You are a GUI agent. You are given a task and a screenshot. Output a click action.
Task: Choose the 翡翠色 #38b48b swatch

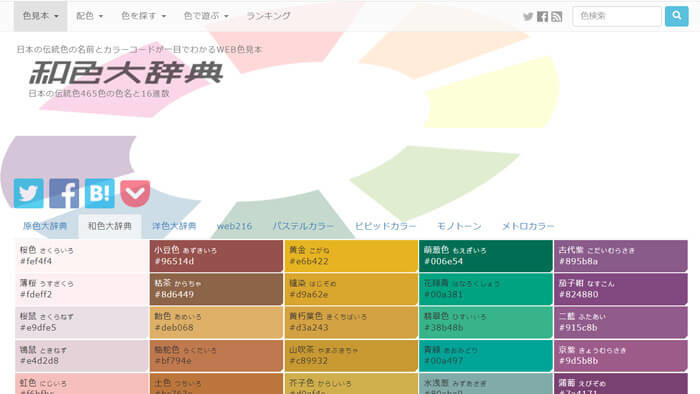(486, 322)
